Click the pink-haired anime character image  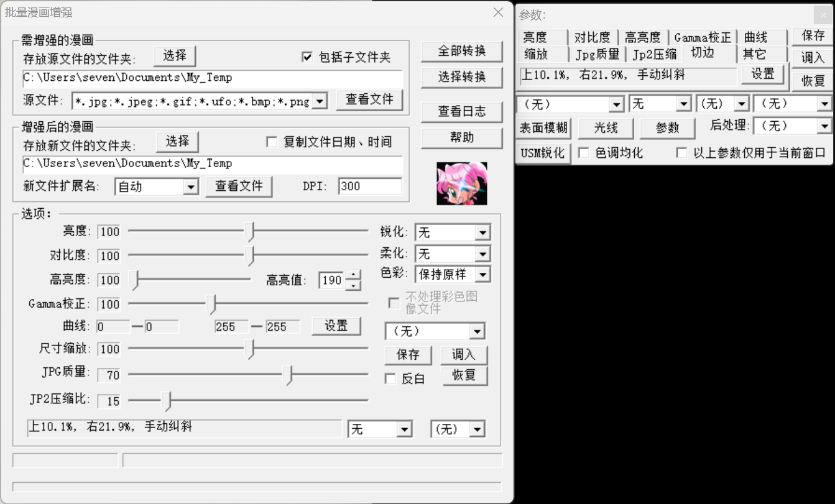click(x=461, y=183)
